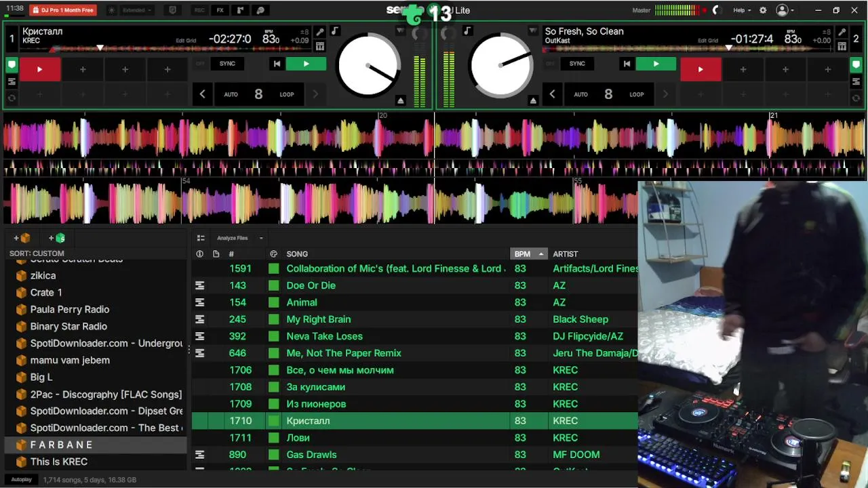Select cue points tab on deck 2
The height and width of the screenshot is (488, 868).
[x=856, y=65]
